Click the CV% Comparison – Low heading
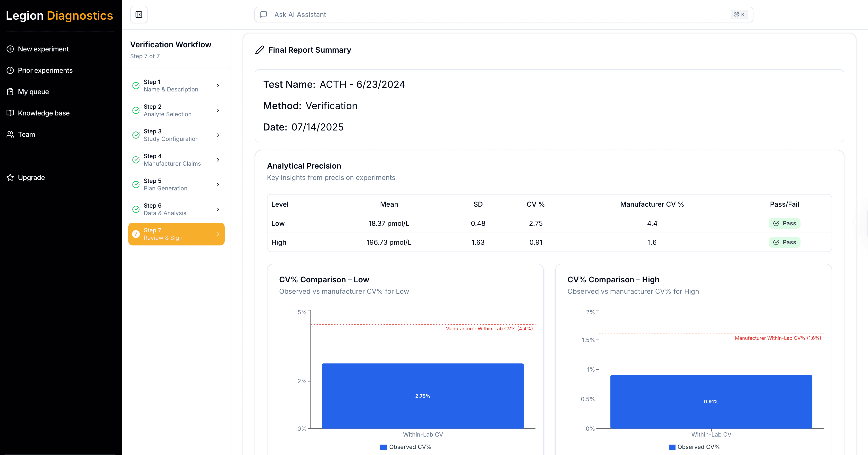The image size is (868, 455). coord(324,280)
